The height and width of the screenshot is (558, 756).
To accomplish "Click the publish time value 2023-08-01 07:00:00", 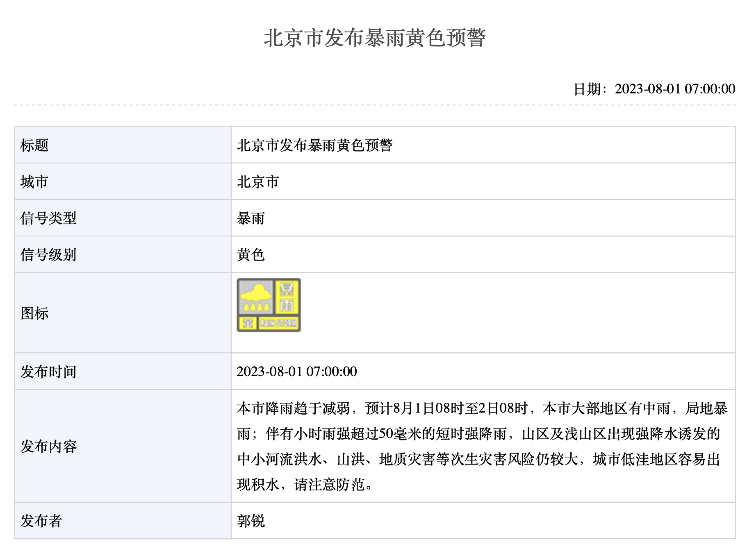I will click(x=297, y=372).
